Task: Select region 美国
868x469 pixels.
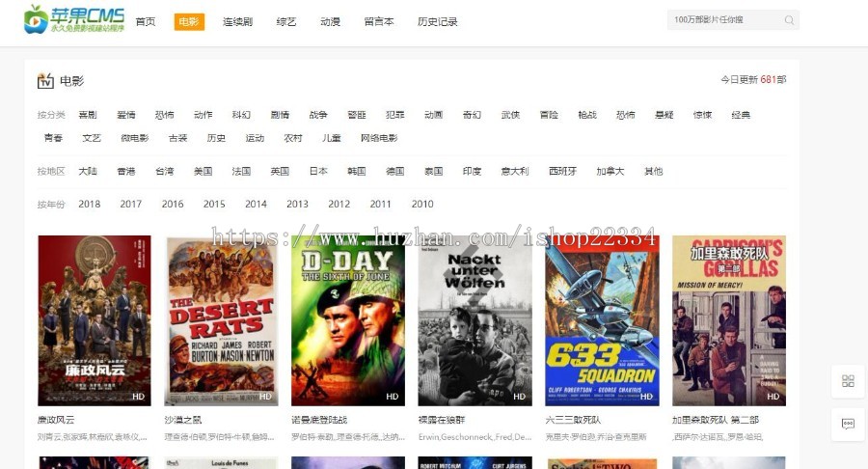Action: tap(203, 171)
